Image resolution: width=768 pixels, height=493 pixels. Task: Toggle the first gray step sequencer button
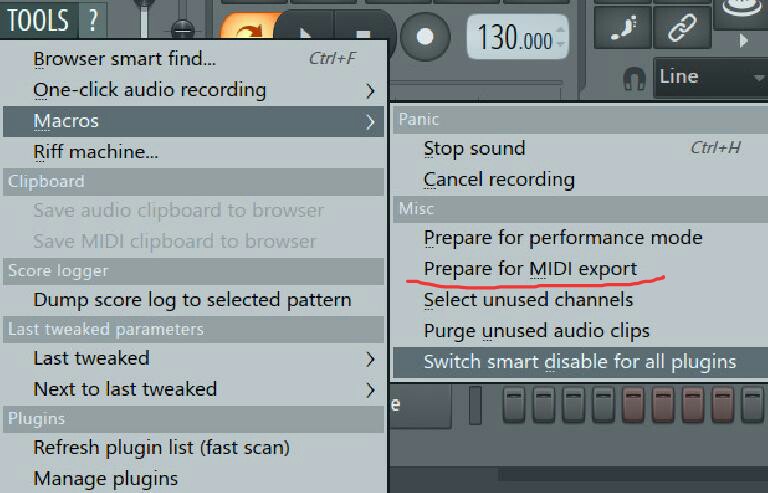[514, 404]
